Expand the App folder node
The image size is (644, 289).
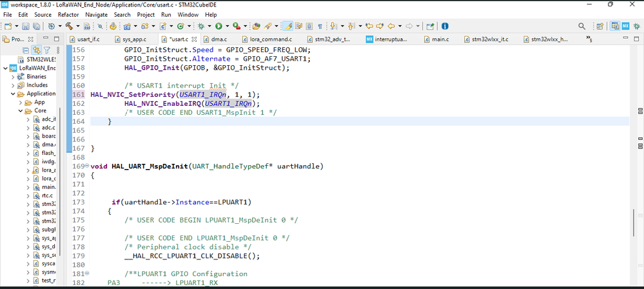pyautogui.click(x=20, y=103)
